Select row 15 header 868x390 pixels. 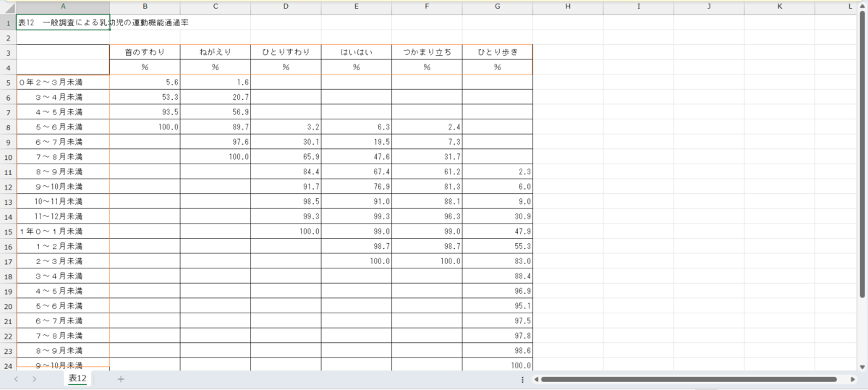(x=8, y=232)
